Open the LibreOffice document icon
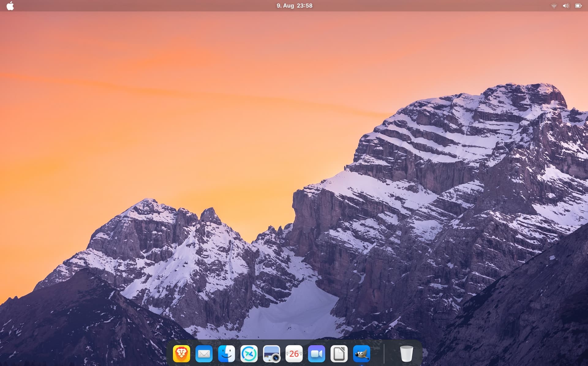The height and width of the screenshot is (366, 588). [339, 354]
